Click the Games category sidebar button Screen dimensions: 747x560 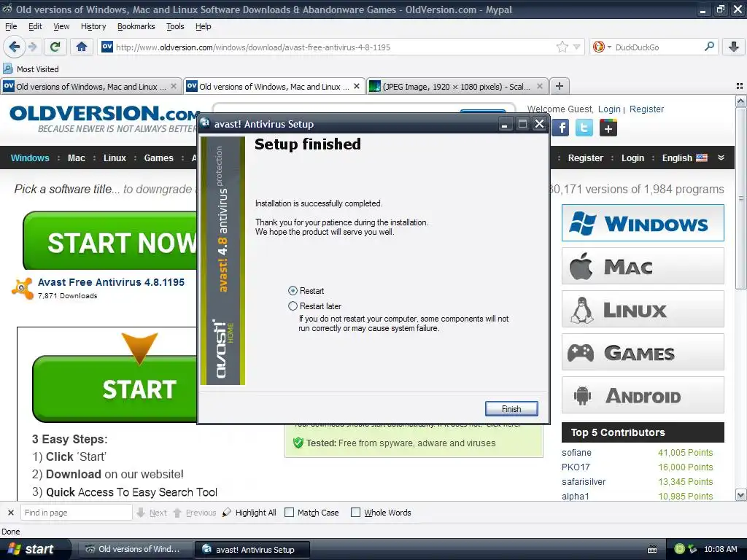643,352
